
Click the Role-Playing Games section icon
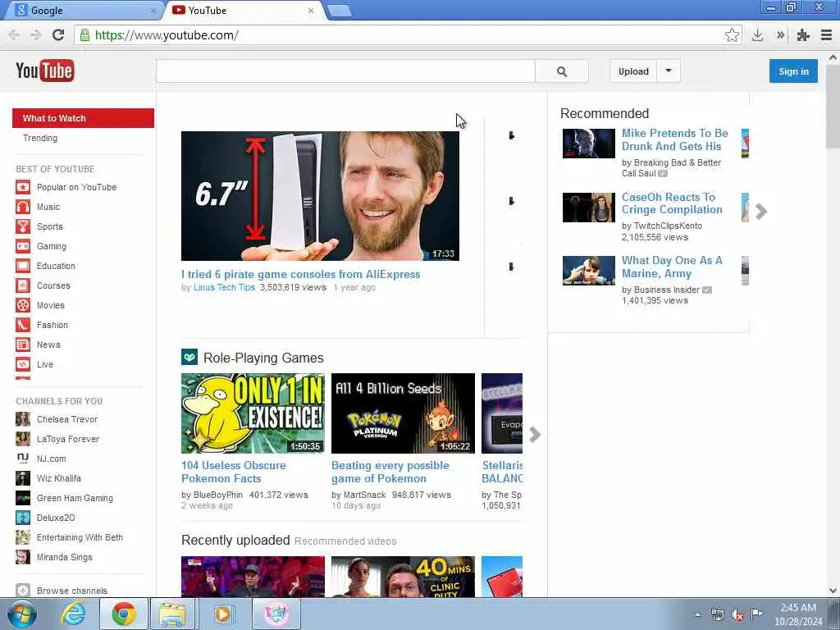pos(189,358)
